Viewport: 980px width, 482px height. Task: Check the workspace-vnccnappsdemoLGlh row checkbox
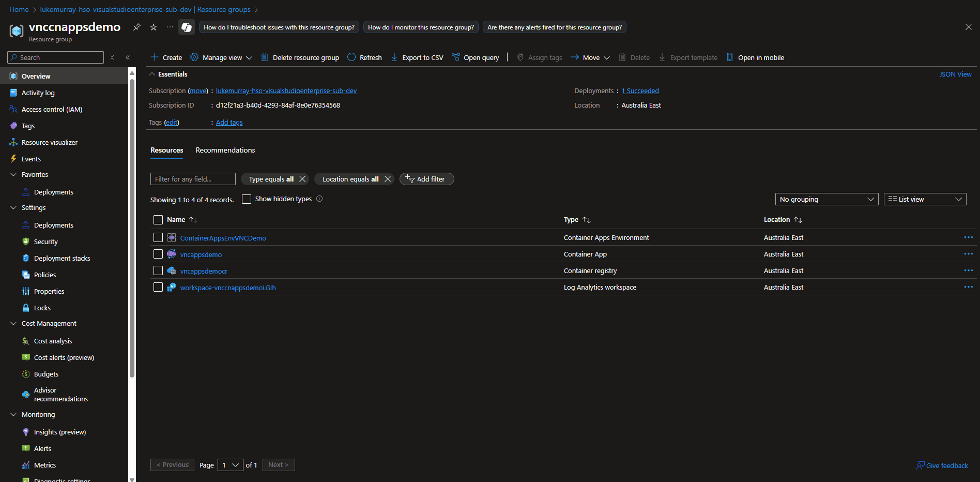click(x=158, y=287)
